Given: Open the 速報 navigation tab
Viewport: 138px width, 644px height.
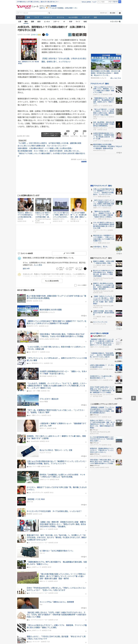Looking at the screenshot, I should pyautogui.click(x=28, y=17).
